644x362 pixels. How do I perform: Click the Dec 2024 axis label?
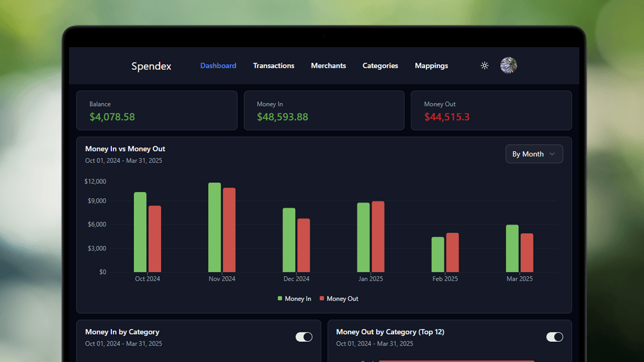(297, 279)
